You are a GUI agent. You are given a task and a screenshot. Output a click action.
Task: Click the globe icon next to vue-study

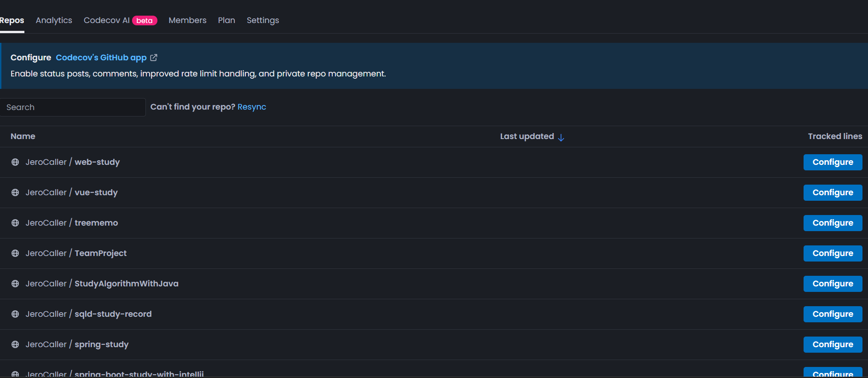(15, 192)
